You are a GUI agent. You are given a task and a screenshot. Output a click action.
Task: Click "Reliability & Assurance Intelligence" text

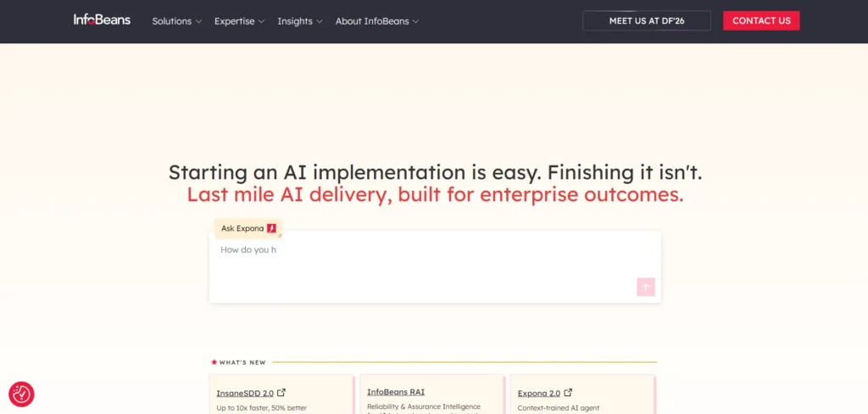[424, 407]
